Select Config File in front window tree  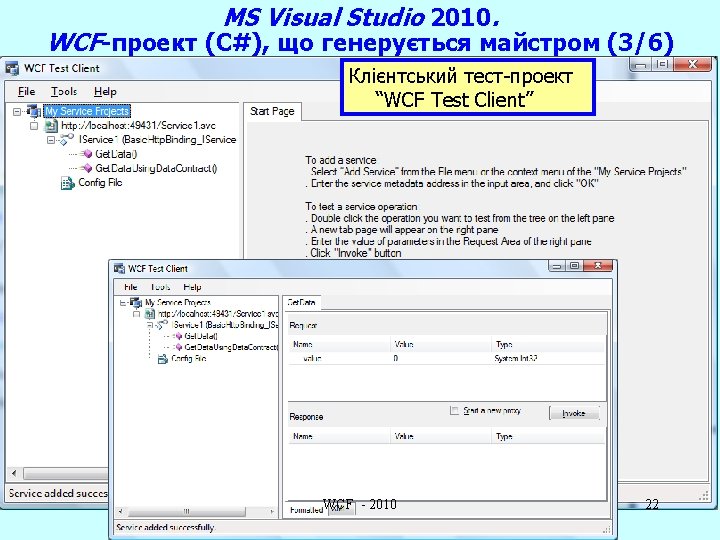[x=189, y=359]
